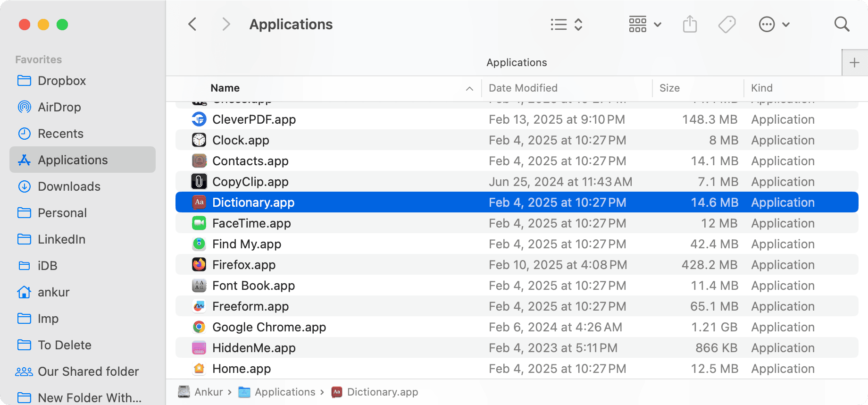The width and height of the screenshot is (868, 405).
Task: Select the Contacts.app file name
Action: tap(250, 161)
